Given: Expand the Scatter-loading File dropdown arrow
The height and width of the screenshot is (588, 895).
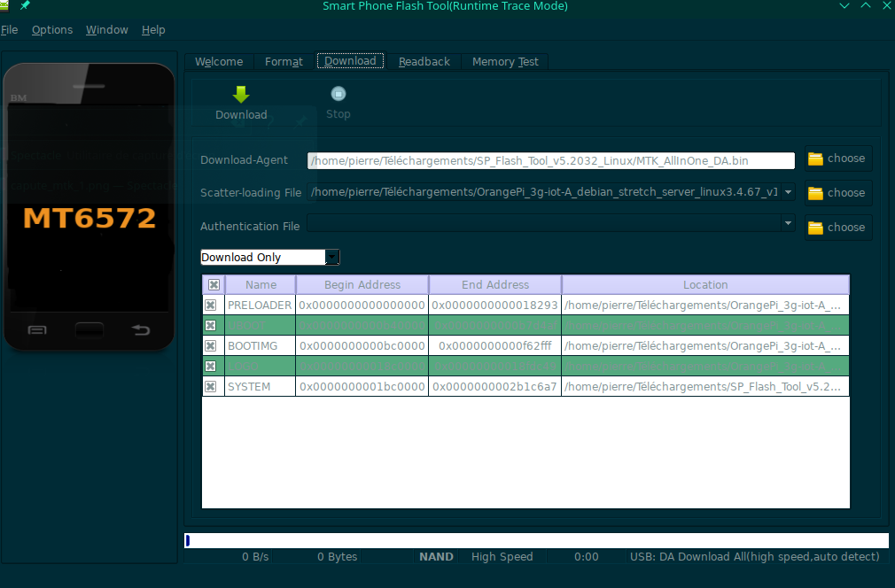Looking at the screenshot, I should (789, 192).
